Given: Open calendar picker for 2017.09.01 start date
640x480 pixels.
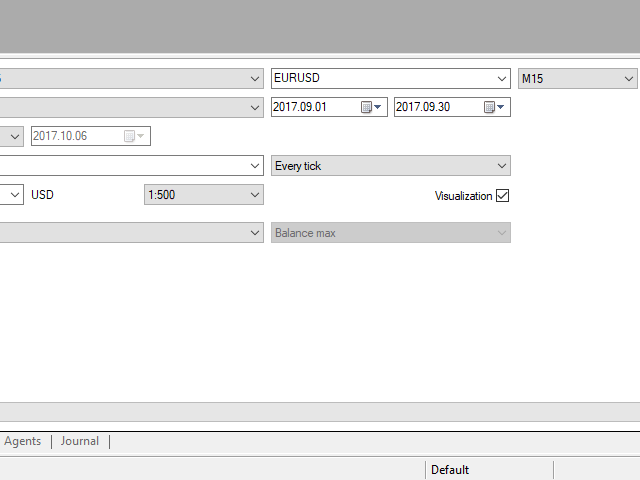Looking at the screenshot, I should 371,107.
